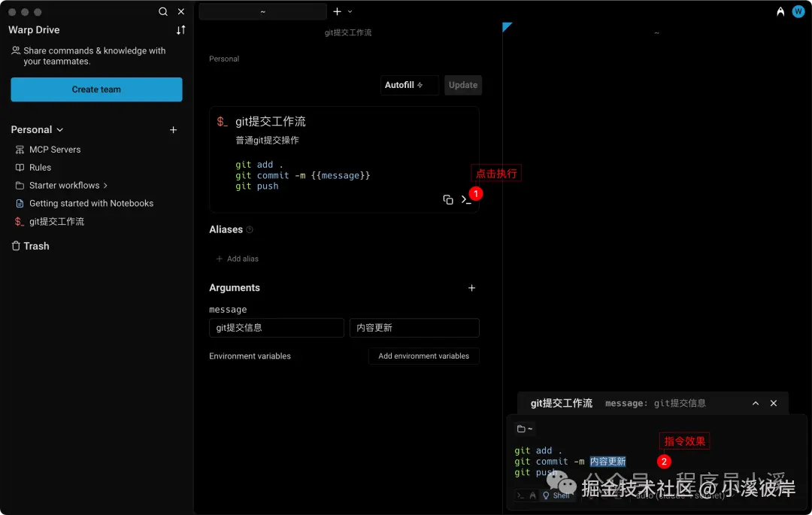The image size is (812, 515).
Task: Select the git提交工作流 pane title
Action: [348, 32]
